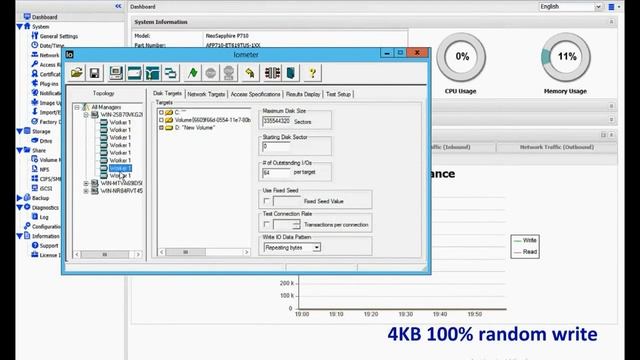Switch to Access Specifications tab
This screenshot has width=640, height=360.
tap(256, 94)
